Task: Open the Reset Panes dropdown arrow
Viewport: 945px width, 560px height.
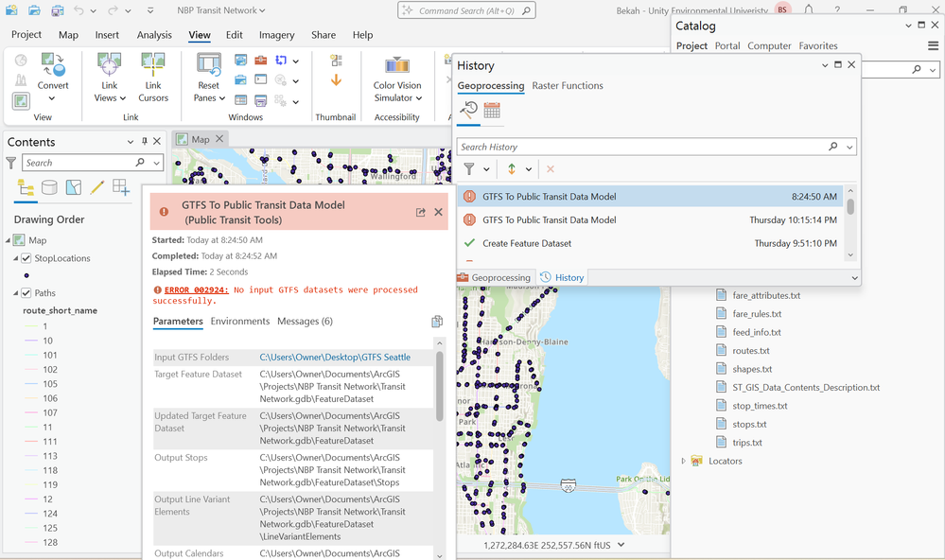Action: click(x=221, y=98)
